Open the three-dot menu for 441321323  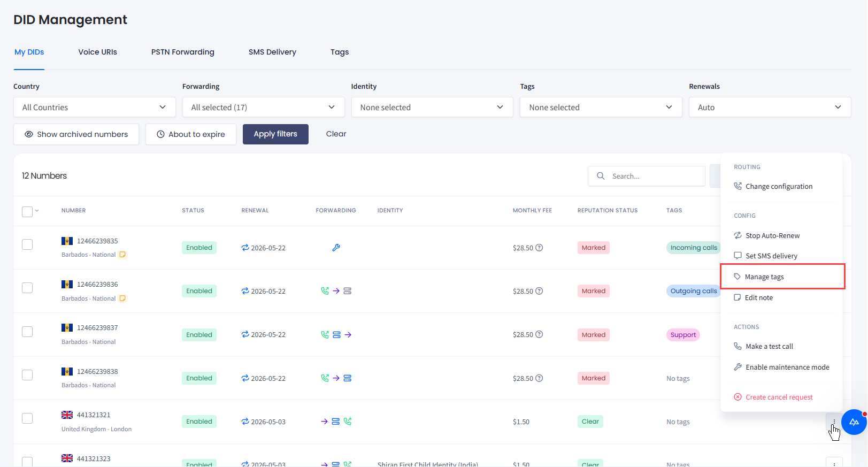point(834,463)
